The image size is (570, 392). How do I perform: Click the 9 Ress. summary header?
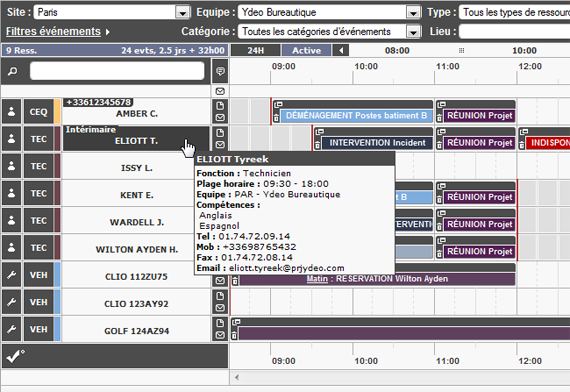click(115, 50)
